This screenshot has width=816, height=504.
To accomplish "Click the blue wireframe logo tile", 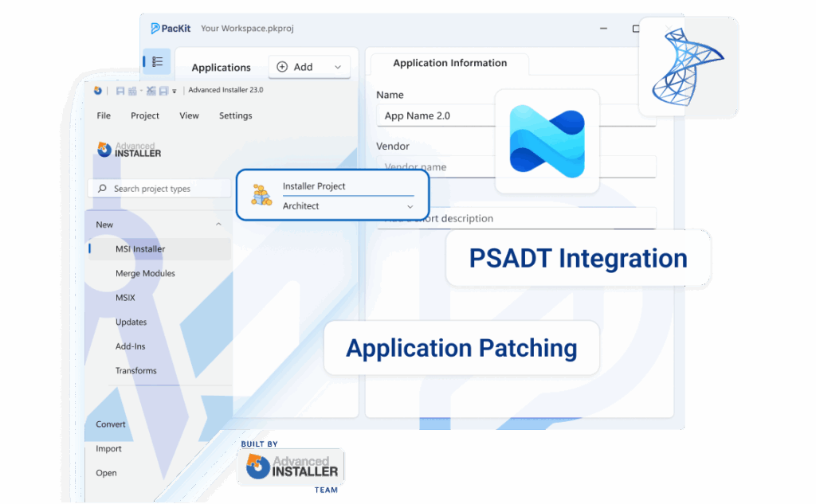I will pyautogui.click(x=688, y=68).
